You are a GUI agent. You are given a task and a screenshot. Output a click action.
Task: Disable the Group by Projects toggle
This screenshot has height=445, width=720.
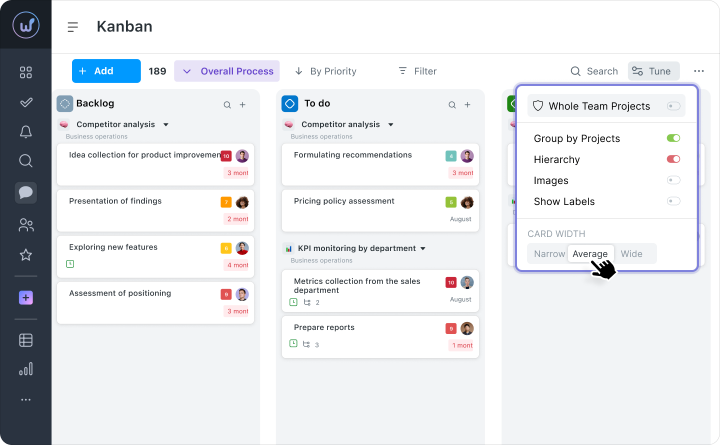674,138
